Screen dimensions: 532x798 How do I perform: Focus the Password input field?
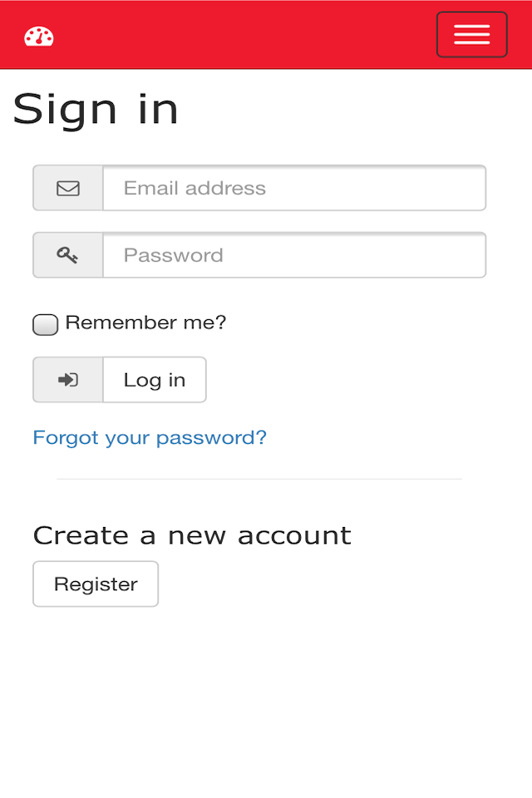[295, 255]
